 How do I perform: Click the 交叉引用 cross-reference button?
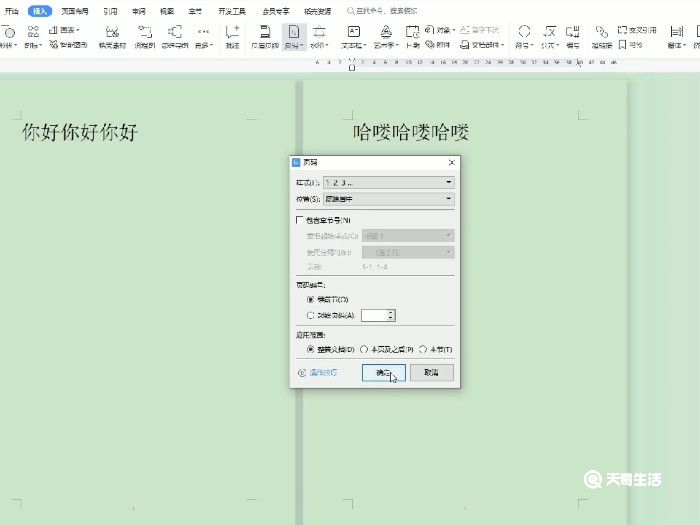click(637, 30)
